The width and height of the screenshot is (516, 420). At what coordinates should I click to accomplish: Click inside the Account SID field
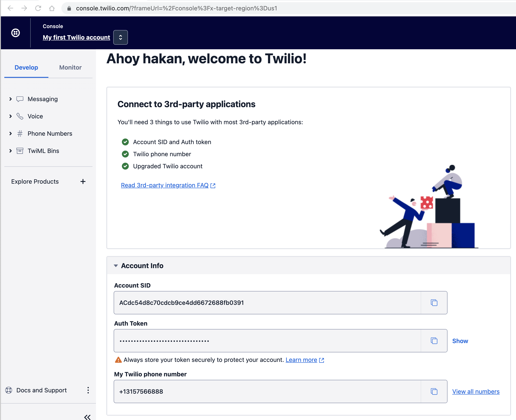click(x=266, y=303)
